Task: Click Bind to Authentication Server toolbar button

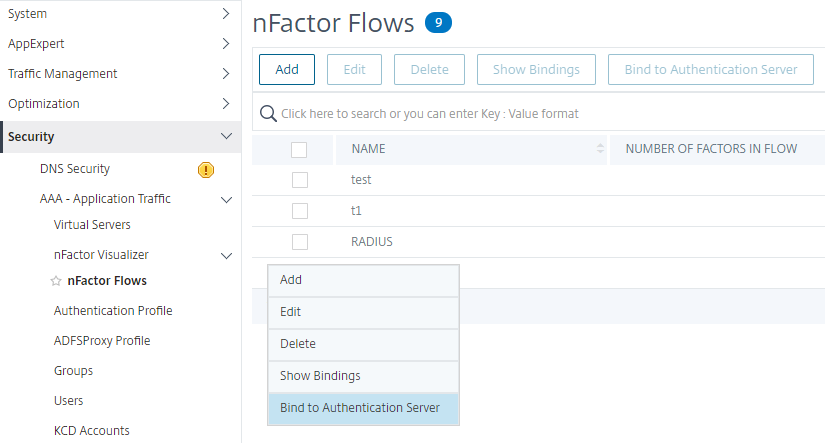Action: tap(711, 69)
